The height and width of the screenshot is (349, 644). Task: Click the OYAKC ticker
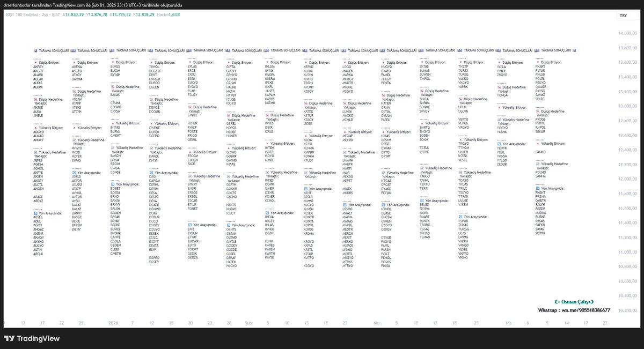coord(386,189)
